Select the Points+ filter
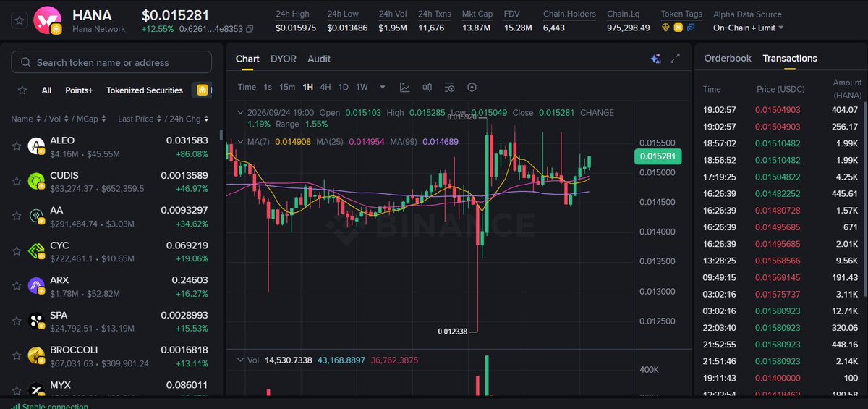The image size is (868, 409). (79, 90)
